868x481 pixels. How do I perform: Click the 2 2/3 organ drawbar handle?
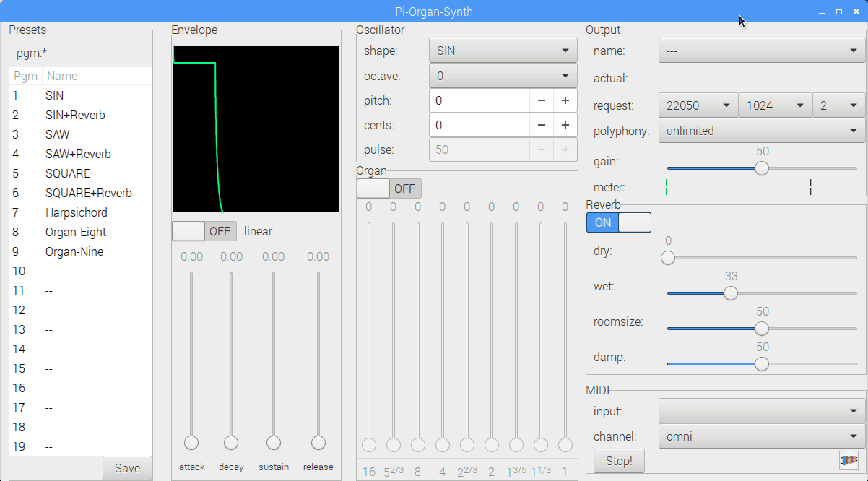[467, 444]
